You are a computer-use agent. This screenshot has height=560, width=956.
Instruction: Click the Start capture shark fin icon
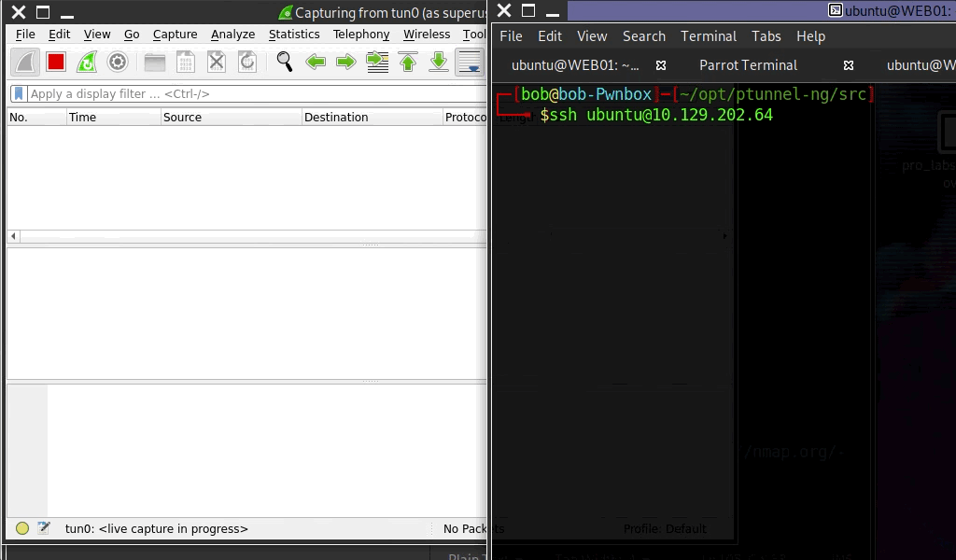(25, 63)
